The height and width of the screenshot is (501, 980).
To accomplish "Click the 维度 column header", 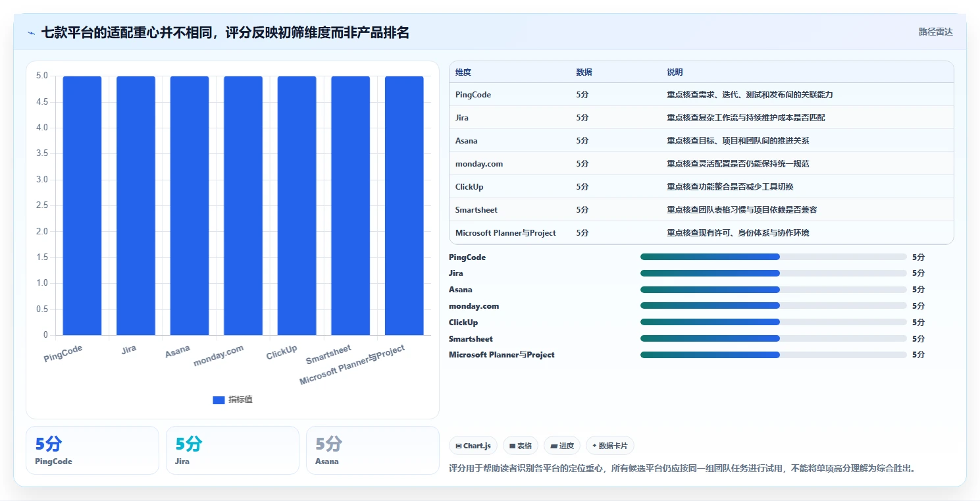I will tap(463, 72).
